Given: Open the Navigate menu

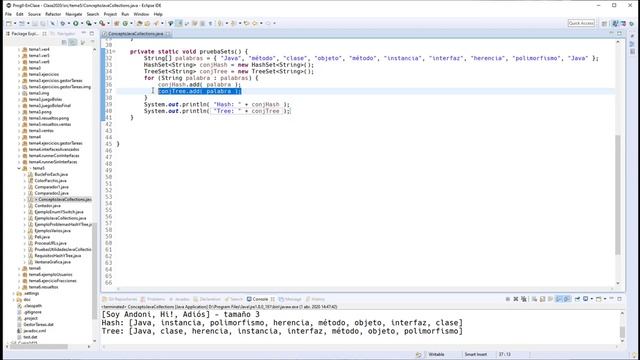Looking at the screenshot, I should (x=73, y=14).
